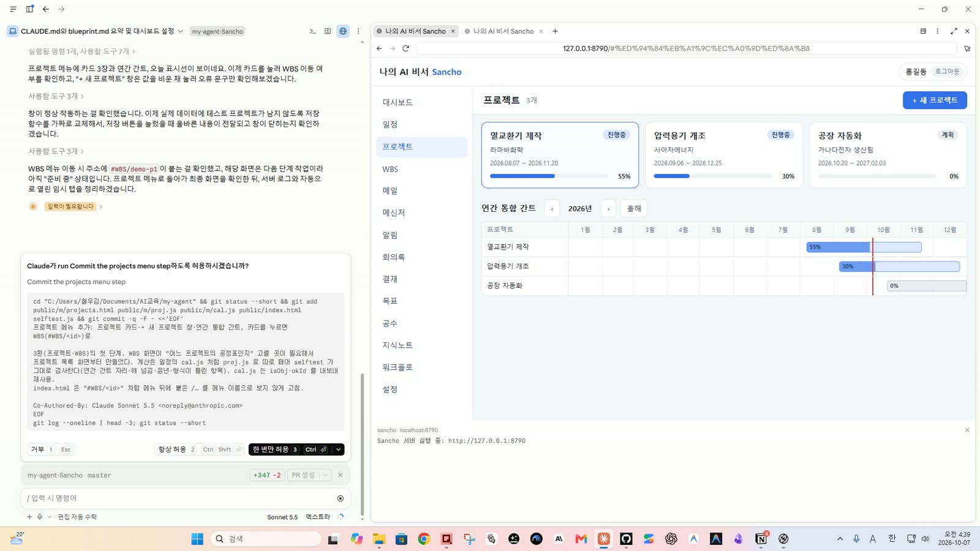Open the PR 생성 dropdown arrow
Image resolution: width=980 pixels, height=551 pixels.
pos(326,475)
